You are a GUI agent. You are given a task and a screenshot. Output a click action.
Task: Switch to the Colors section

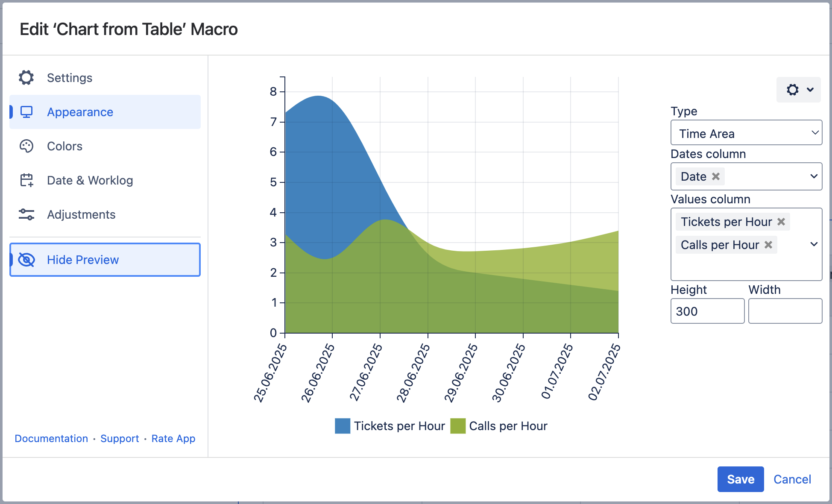click(64, 146)
